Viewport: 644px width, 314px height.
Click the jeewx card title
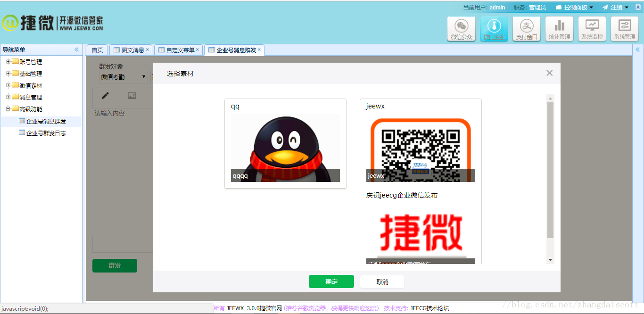click(375, 106)
